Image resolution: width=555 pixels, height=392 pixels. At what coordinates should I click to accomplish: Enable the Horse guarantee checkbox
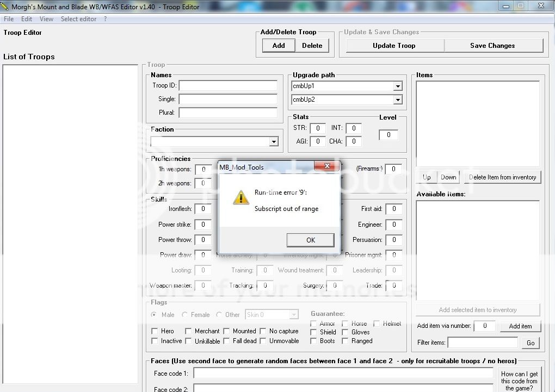pos(346,323)
